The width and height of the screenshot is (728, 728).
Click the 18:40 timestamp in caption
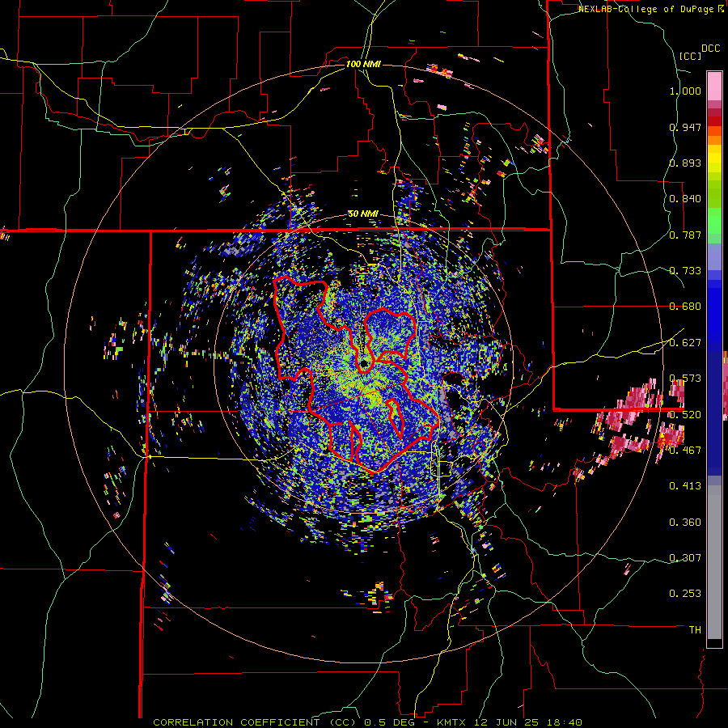pyautogui.click(x=565, y=722)
